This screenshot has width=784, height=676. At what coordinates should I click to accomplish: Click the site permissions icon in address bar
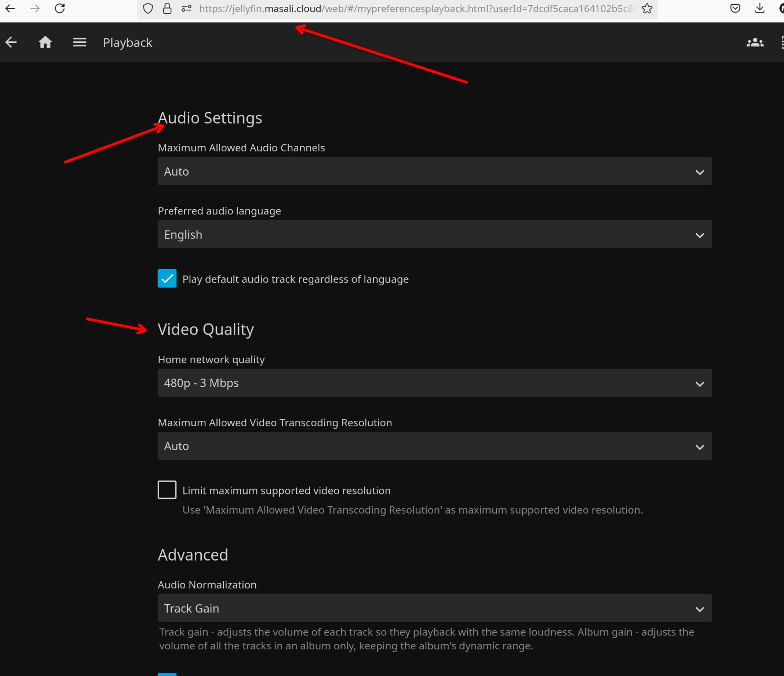(187, 8)
